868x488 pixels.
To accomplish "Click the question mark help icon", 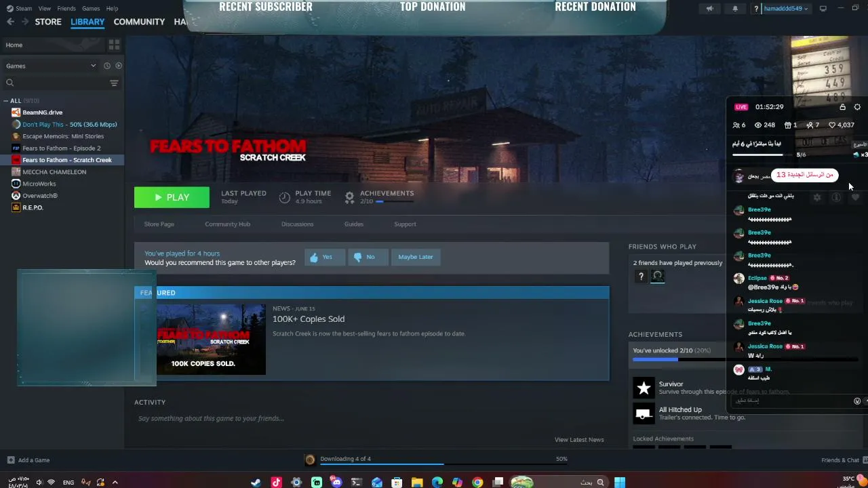I will [x=756, y=9].
